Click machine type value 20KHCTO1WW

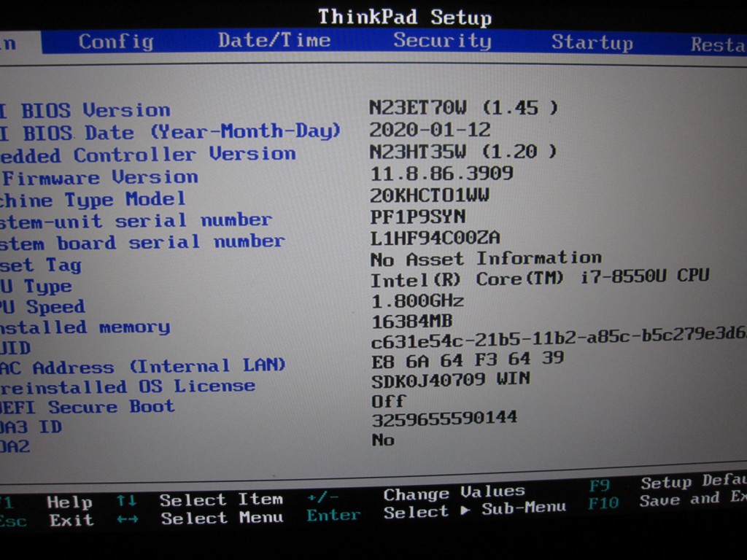point(430,195)
